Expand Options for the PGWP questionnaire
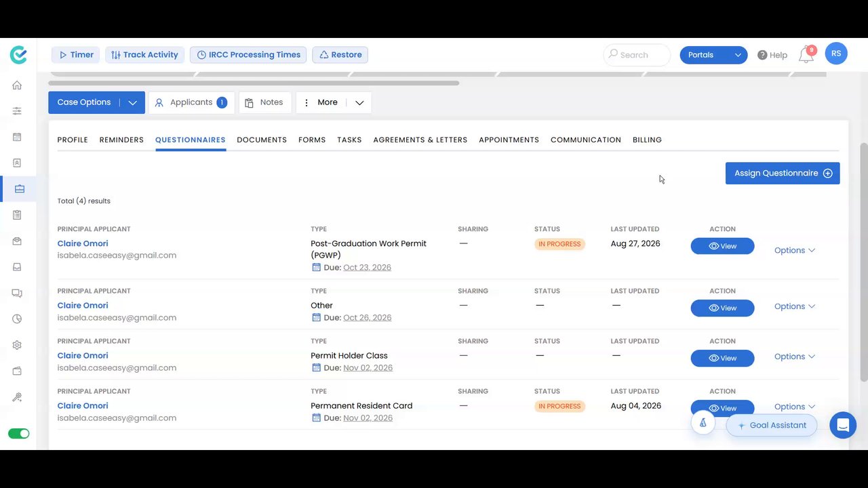The image size is (868, 488). pyautogui.click(x=795, y=250)
